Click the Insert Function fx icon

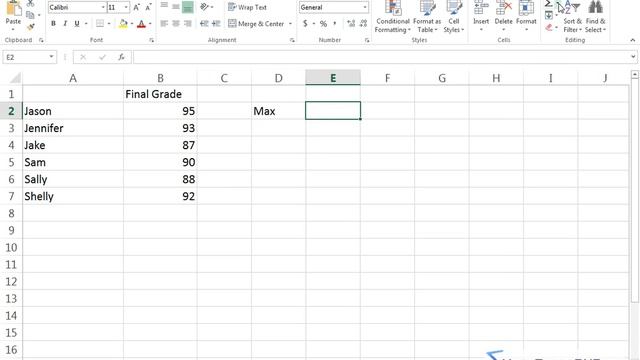[x=121, y=57]
